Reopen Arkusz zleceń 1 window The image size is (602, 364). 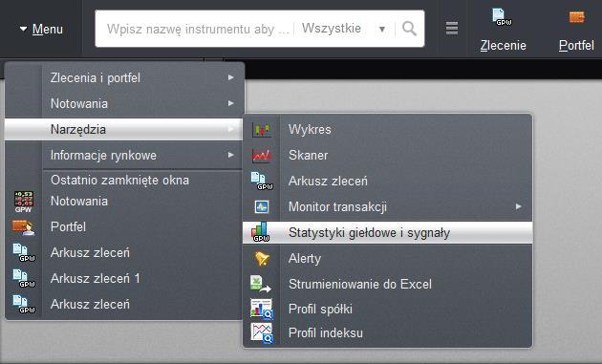[124, 278]
